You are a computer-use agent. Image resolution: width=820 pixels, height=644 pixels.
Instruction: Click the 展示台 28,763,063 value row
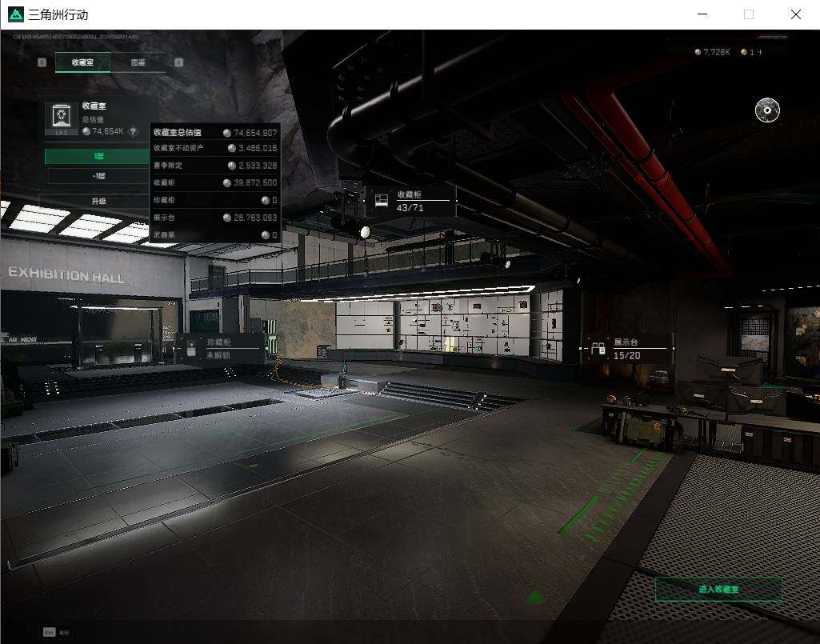tap(215, 218)
